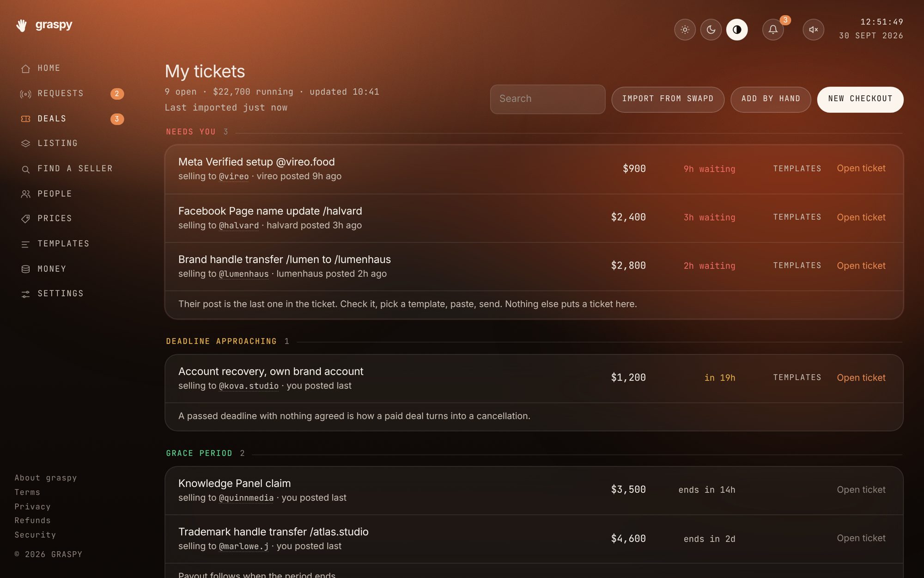Viewport: 924px width, 578px height.
Task: Open Settings in the sidebar
Action: [52, 294]
